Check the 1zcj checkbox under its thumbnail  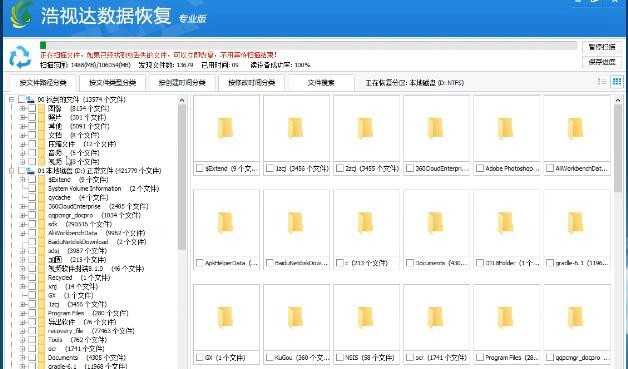pyautogui.click(x=270, y=168)
